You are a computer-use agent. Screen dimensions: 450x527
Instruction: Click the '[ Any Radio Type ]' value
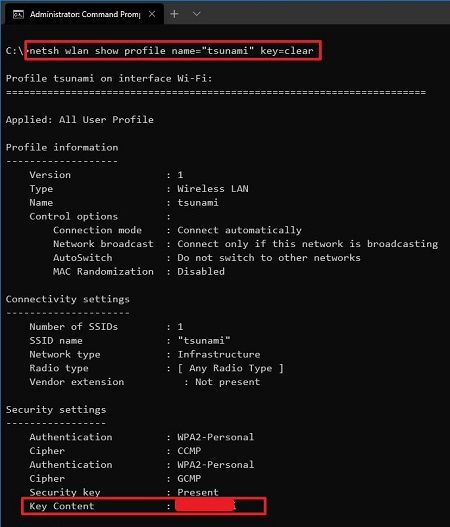click(231, 368)
